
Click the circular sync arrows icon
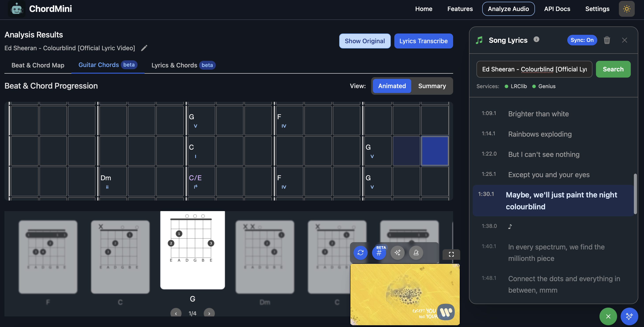[360, 253]
